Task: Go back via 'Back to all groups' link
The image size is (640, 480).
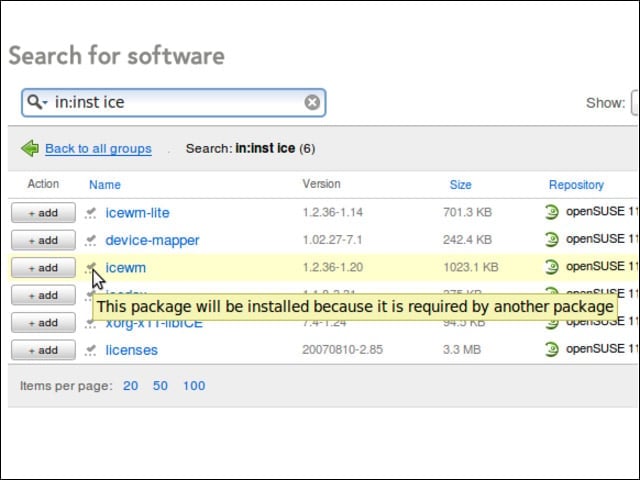Action: 98,149
